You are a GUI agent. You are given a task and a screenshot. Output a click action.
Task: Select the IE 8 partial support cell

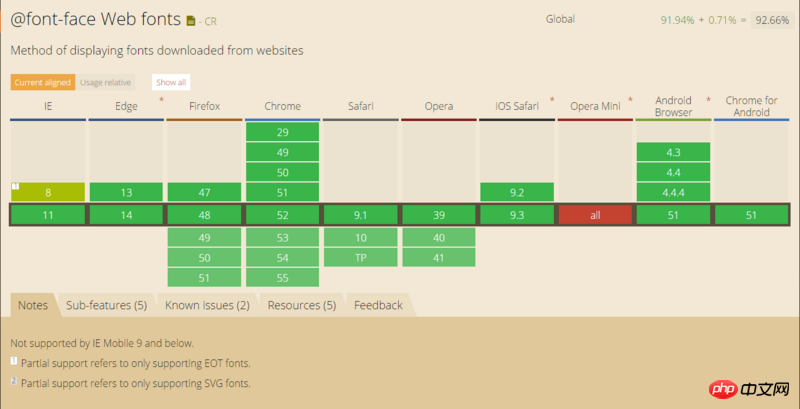[48, 192]
